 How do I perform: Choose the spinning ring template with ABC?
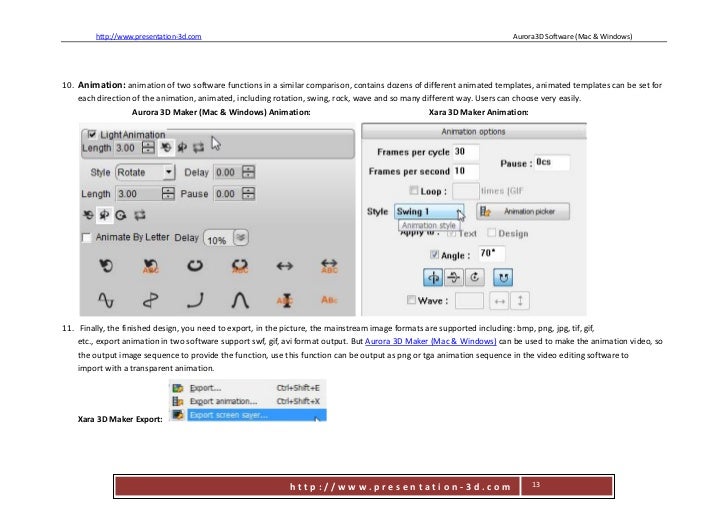pos(240,266)
